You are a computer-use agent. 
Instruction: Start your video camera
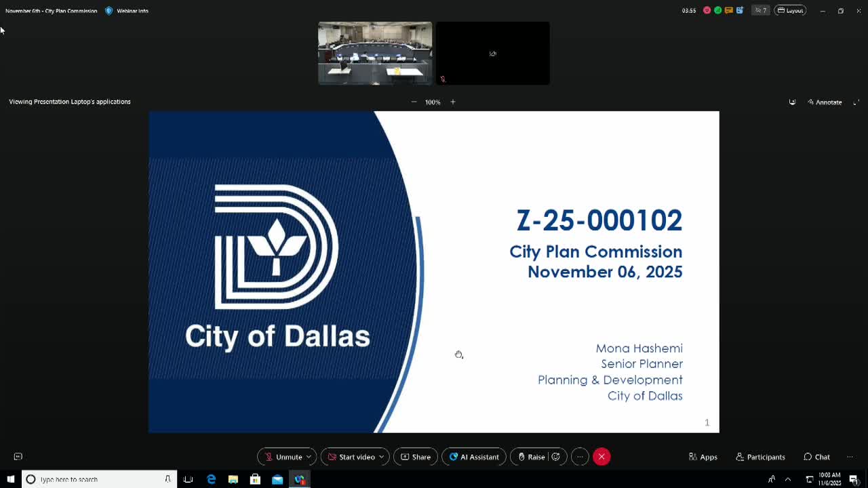pyautogui.click(x=350, y=457)
